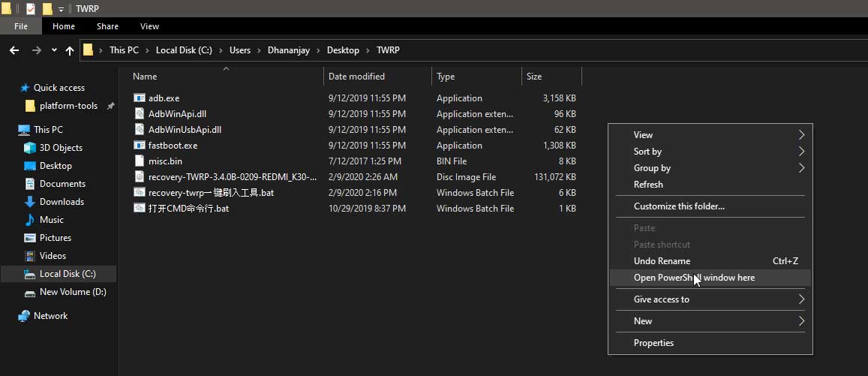The width and height of the screenshot is (868, 376).
Task: Click the This PC computer icon
Action: click(24, 130)
